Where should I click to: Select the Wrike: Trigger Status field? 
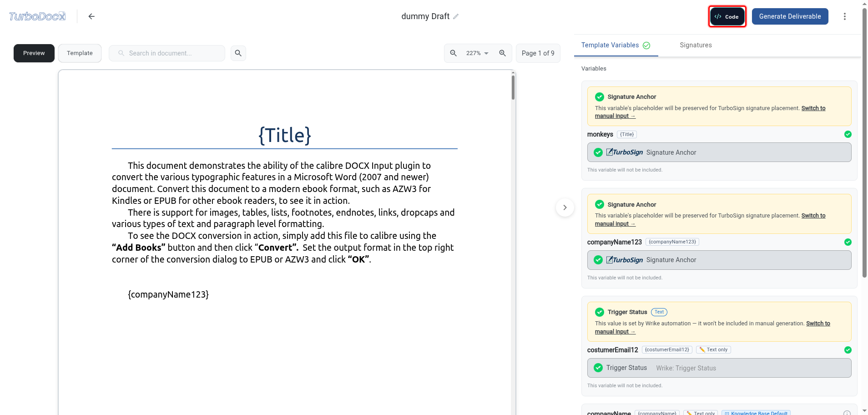719,368
